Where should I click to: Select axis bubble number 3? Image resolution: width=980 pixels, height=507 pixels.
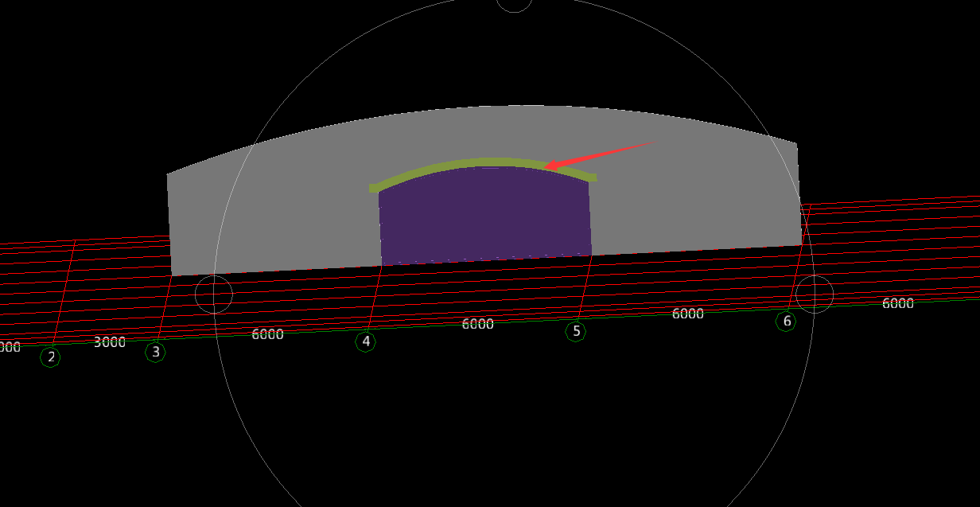(155, 352)
